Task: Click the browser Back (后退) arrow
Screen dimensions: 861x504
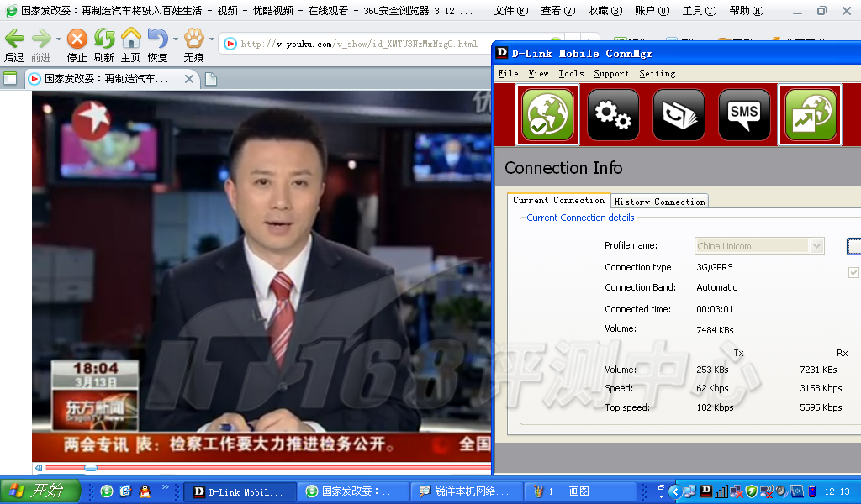Action: point(14,39)
